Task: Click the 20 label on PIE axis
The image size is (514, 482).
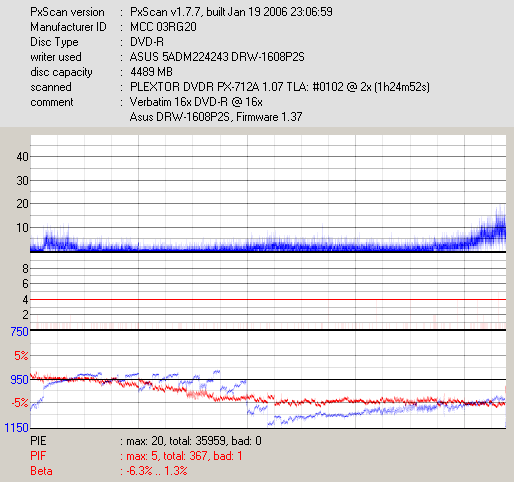Action: (x=22, y=204)
